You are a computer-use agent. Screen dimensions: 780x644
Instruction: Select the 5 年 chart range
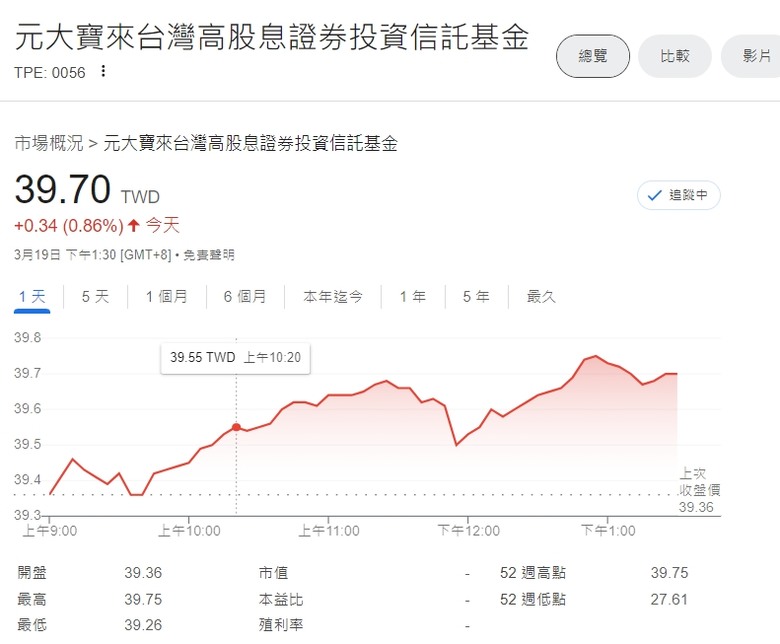click(x=476, y=297)
